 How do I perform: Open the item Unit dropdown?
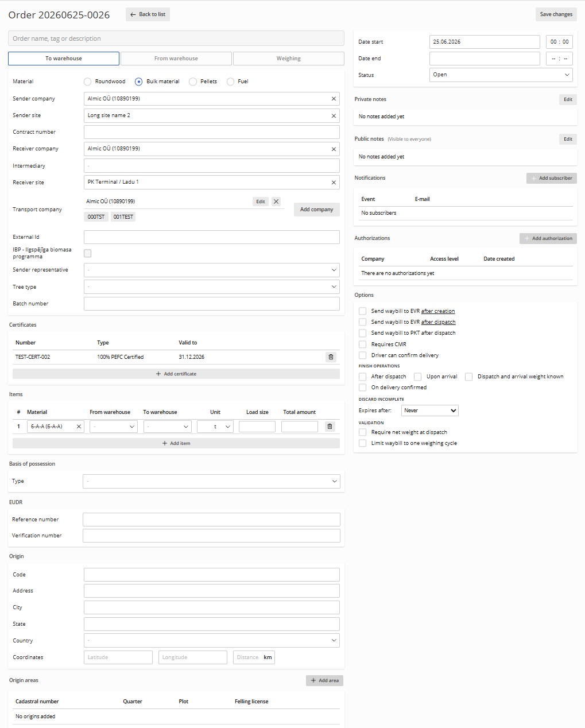(215, 427)
